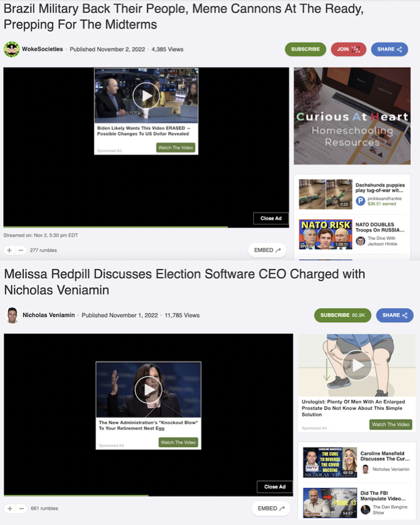420x525 pixels.
Task: Upvote the Brazil Military video with plus
Action: tap(9, 250)
